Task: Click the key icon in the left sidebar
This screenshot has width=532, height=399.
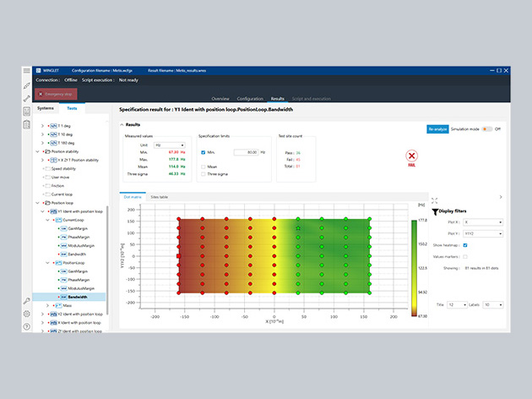Action: 27,301
